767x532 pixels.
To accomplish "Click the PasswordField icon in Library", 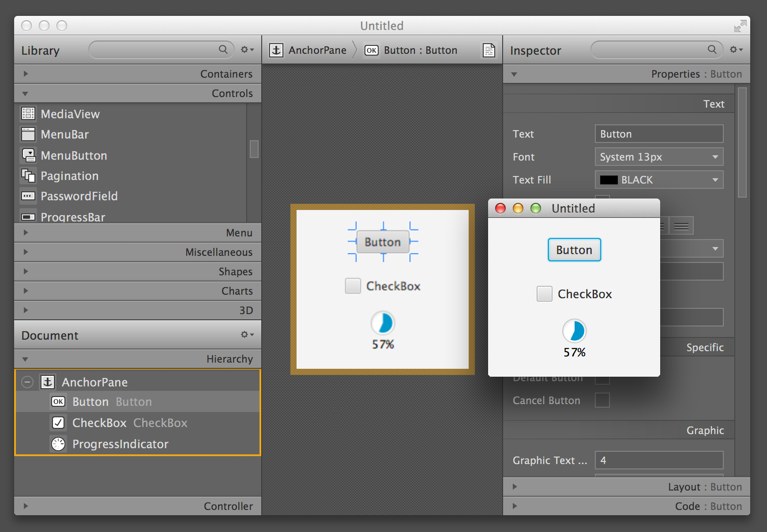I will click(28, 196).
